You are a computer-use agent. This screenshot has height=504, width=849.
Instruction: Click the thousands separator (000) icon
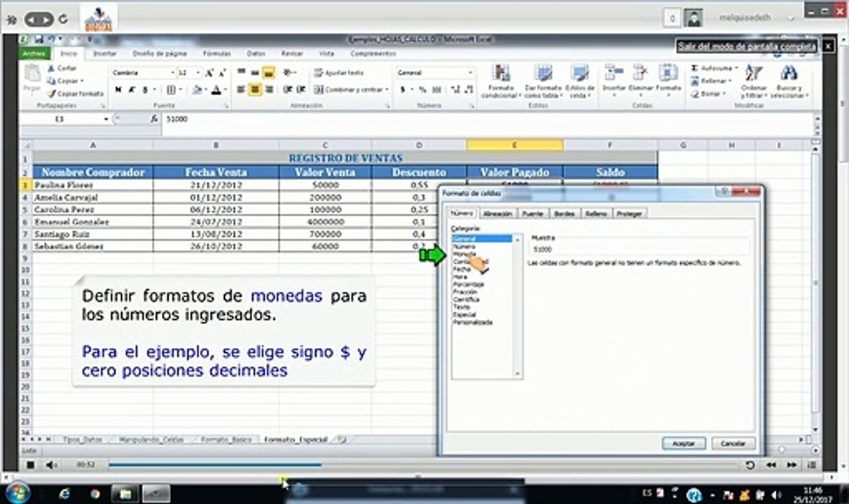(x=437, y=90)
